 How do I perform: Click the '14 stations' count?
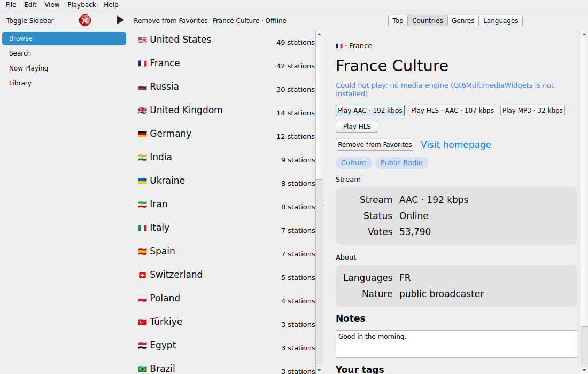(296, 113)
